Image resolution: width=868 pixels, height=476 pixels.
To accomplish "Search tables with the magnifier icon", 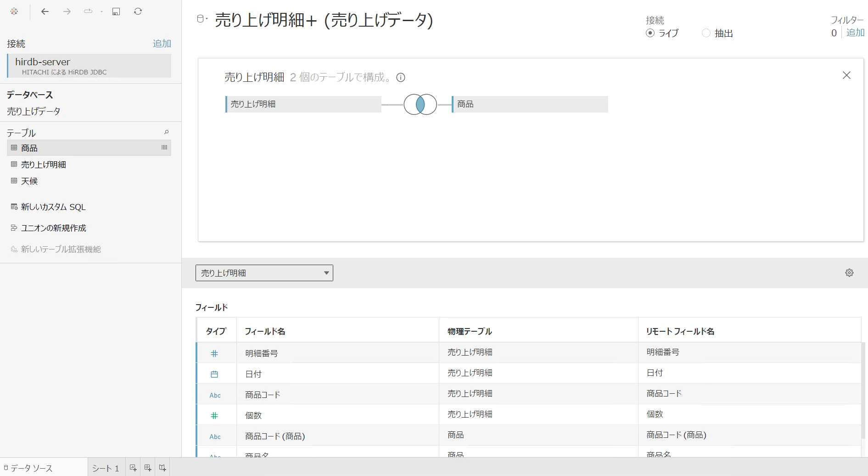I will pos(166,132).
